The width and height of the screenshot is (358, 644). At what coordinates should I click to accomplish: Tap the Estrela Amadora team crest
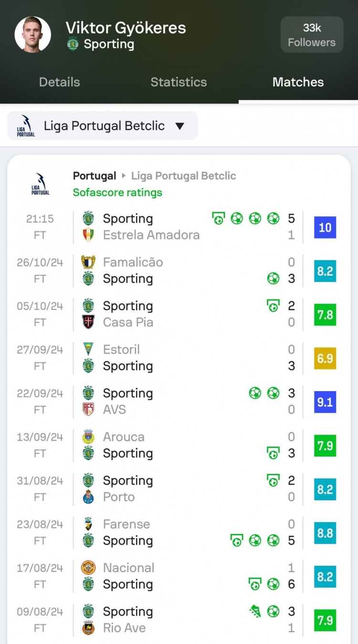(x=88, y=235)
